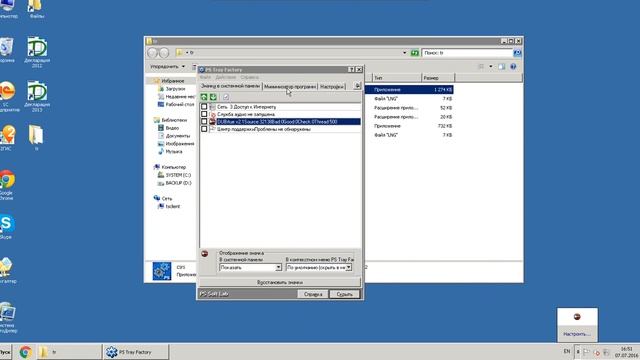Click the Forward arrow in the Explorer window
640x360 pixels.
pyautogui.click(x=163, y=53)
